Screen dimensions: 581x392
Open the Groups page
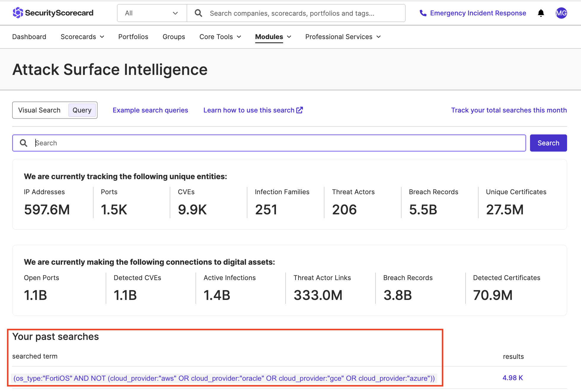tap(174, 37)
